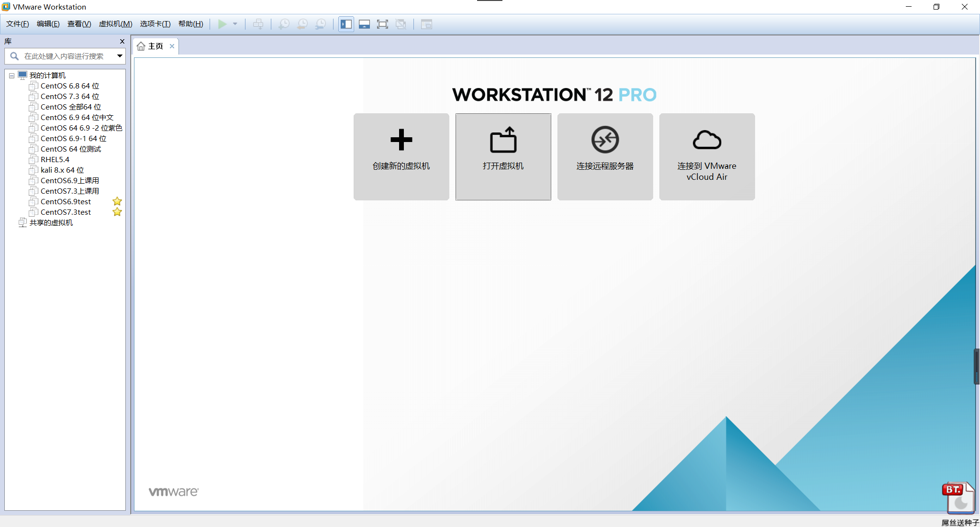Open the 帮助(H) menu

191,24
